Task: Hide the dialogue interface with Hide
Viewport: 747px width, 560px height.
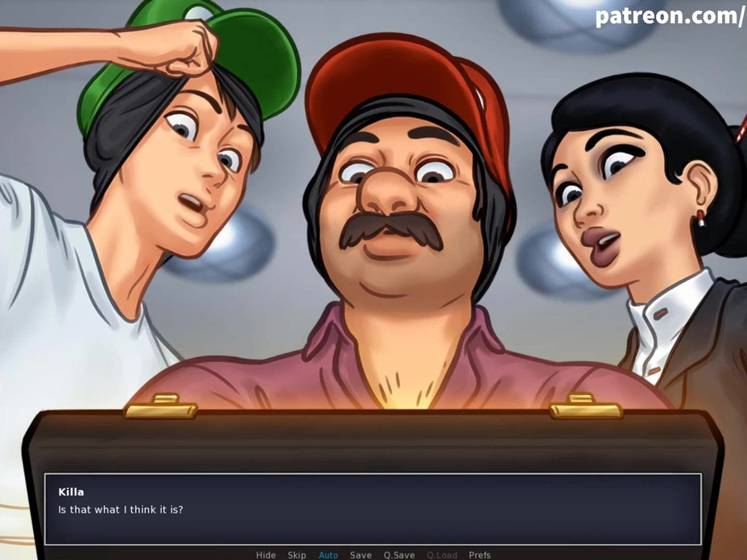Action: [266, 555]
